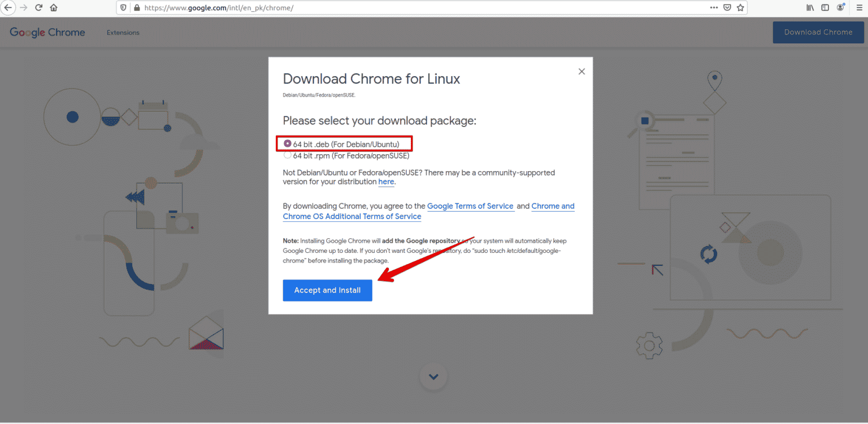Click the Google Chrome logo
This screenshot has height=424, width=868.
[x=47, y=32]
